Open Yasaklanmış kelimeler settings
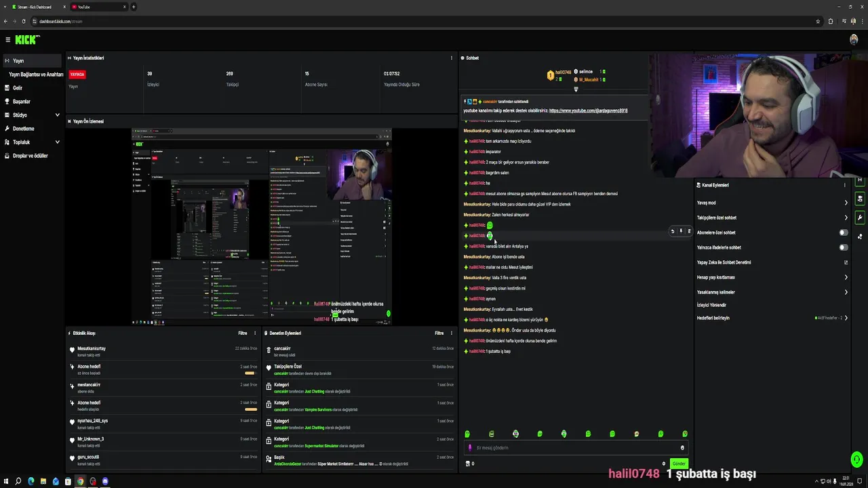The width and height of the screenshot is (868, 488). [x=772, y=292]
